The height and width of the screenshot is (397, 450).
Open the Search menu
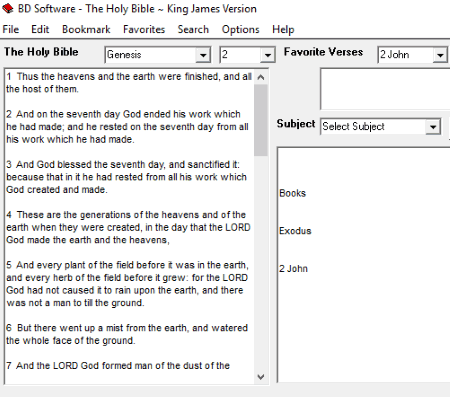pyautogui.click(x=193, y=29)
